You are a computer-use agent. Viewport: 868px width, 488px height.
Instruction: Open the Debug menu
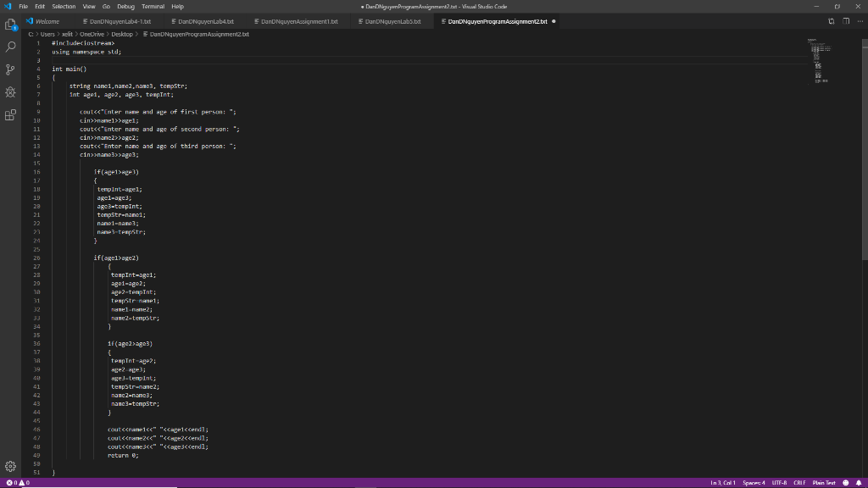coord(125,7)
